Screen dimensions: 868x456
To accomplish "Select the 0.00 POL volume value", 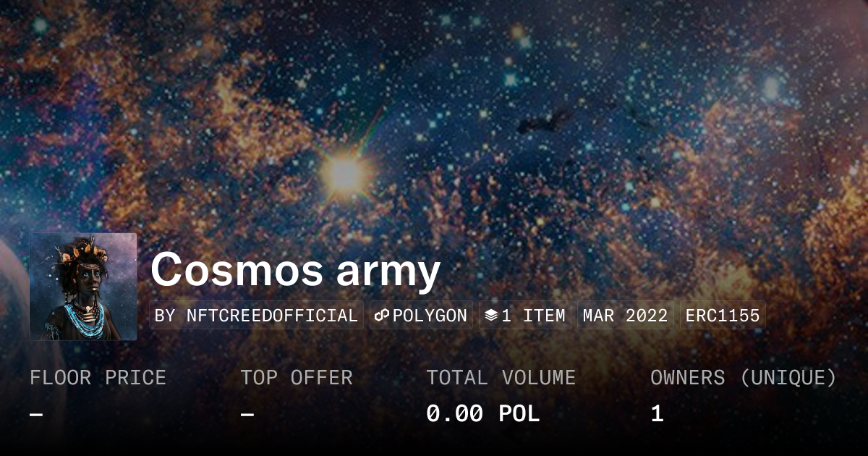I will coord(482,414).
